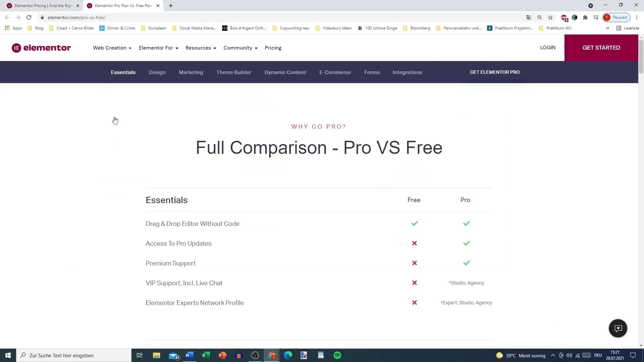Click Pausiert profile button
Image resolution: width=644 pixels, height=362 pixels.
click(616, 17)
